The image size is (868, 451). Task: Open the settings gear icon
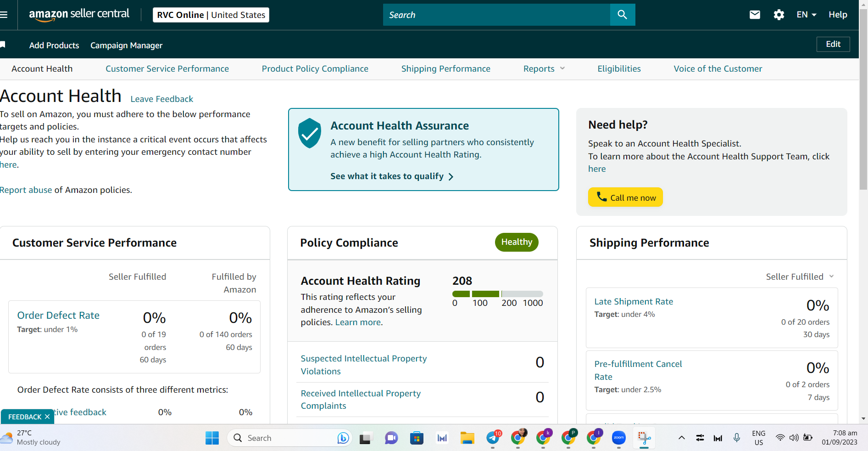pyautogui.click(x=779, y=15)
